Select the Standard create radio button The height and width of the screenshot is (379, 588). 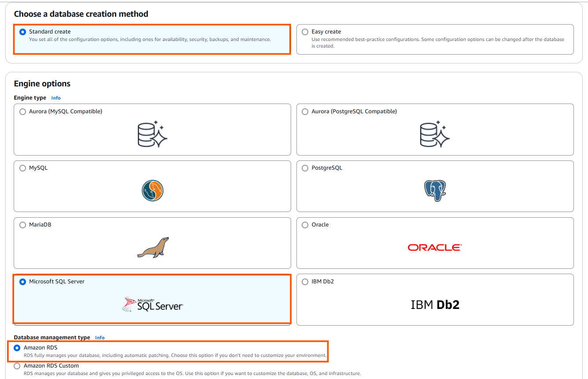pyautogui.click(x=23, y=32)
